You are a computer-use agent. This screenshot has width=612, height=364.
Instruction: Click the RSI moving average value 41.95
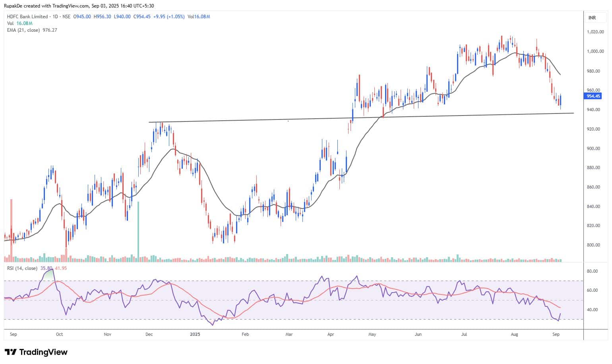click(x=61, y=268)
